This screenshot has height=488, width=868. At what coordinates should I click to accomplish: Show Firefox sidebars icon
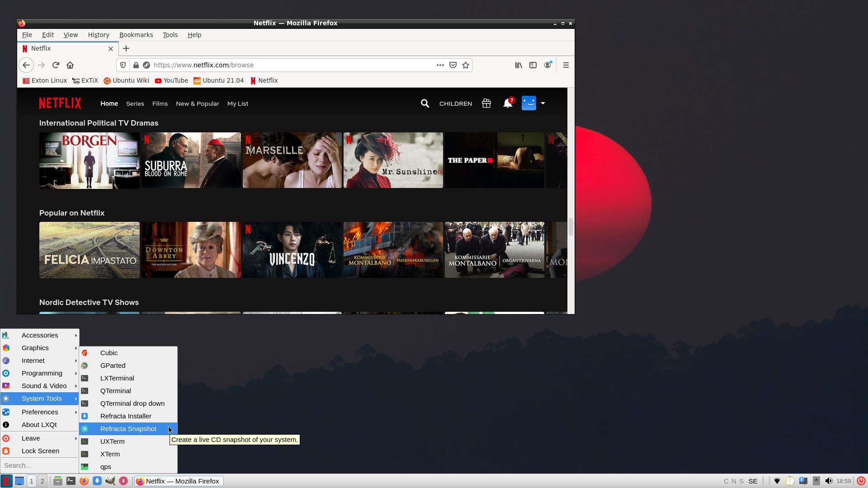[533, 65]
